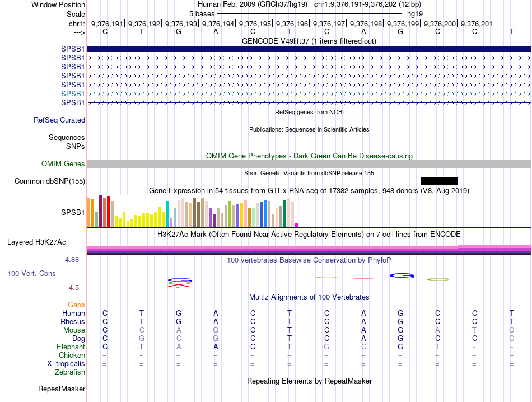Click the Rhesus alignment row label
Viewport: 532px width, 402px height.
73,321
